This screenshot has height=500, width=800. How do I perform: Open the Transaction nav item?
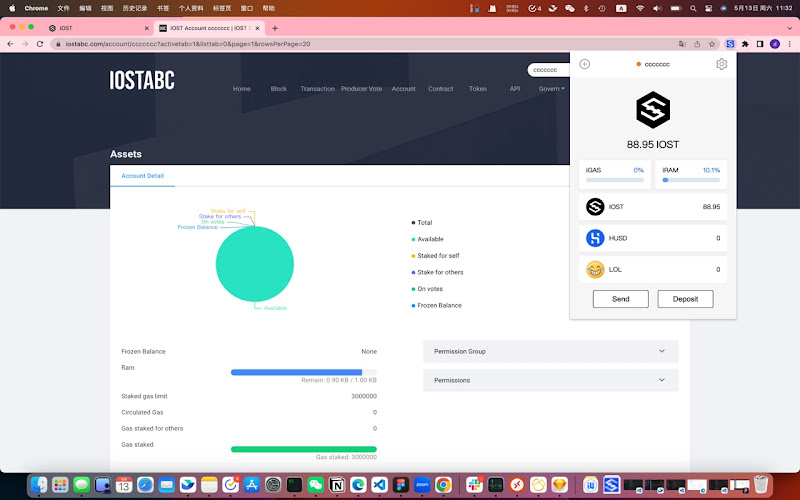[317, 89]
